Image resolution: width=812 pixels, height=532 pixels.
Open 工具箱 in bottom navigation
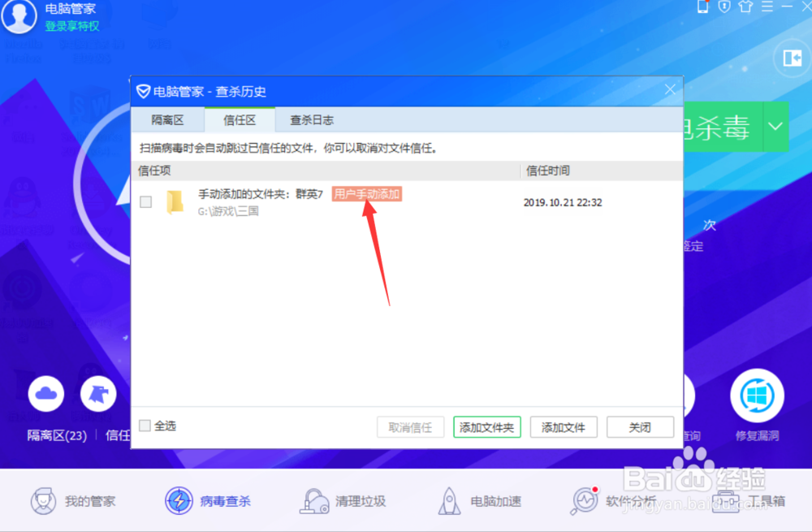pyautogui.click(x=749, y=501)
